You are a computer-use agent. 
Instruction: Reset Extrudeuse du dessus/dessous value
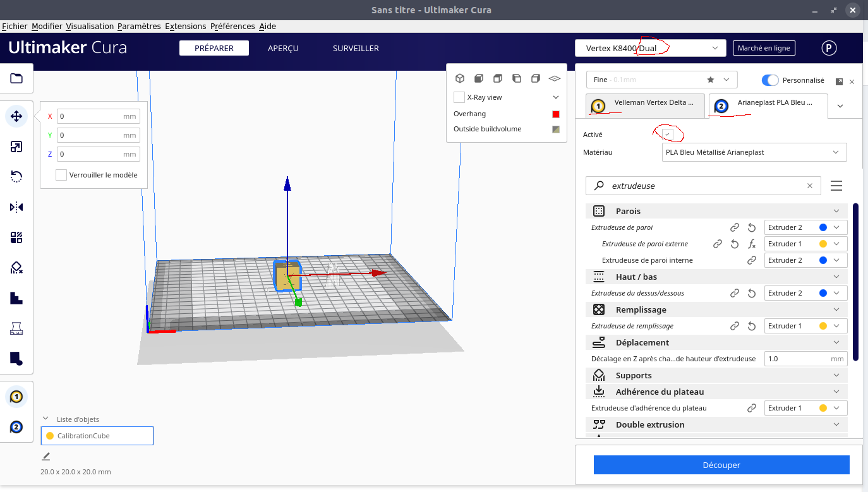752,293
